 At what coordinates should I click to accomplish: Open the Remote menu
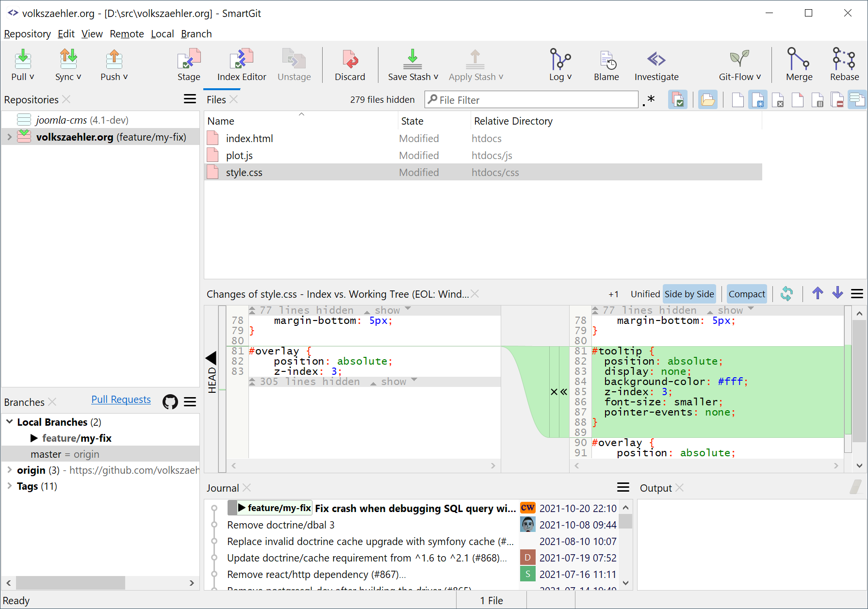tap(127, 34)
